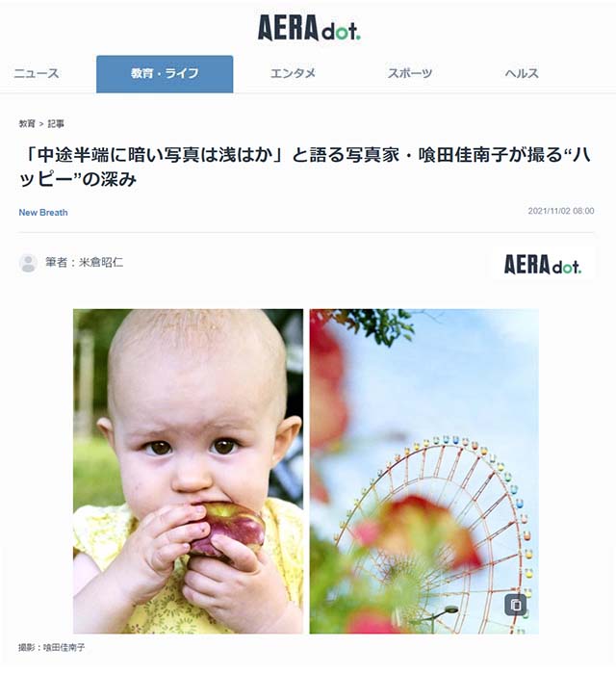Screen dimensions: 616x674
Task: Click the AERA dot. logo in header
Action: [309, 28]
